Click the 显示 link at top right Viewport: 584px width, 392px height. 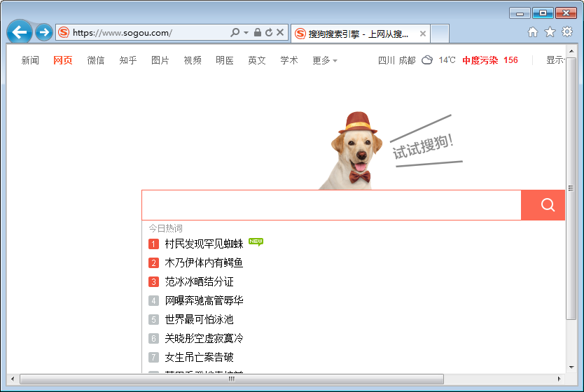click(555, 60)
